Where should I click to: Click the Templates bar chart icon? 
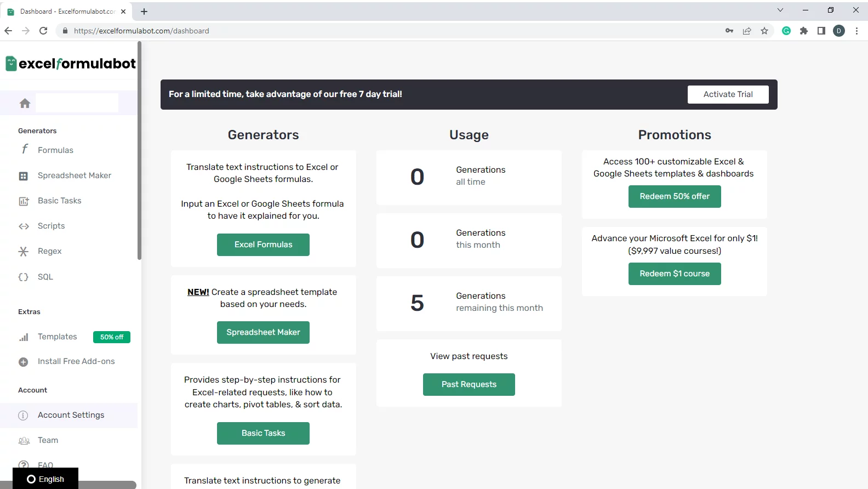point(24,337)
